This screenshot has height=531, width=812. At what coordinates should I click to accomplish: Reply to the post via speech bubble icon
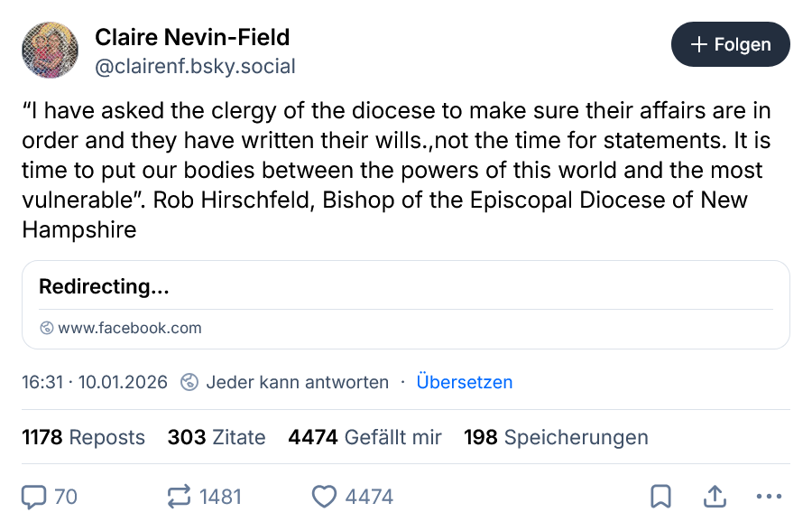point(34,497)
